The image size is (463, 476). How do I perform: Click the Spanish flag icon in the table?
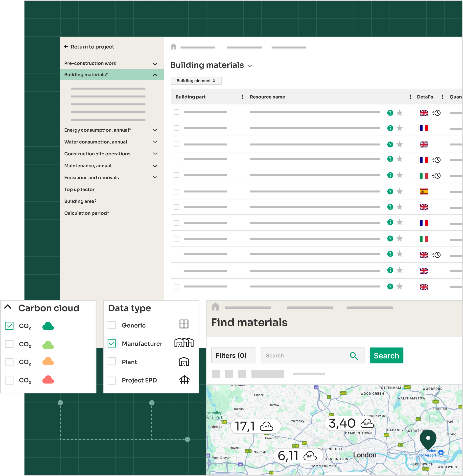point(424,191)
